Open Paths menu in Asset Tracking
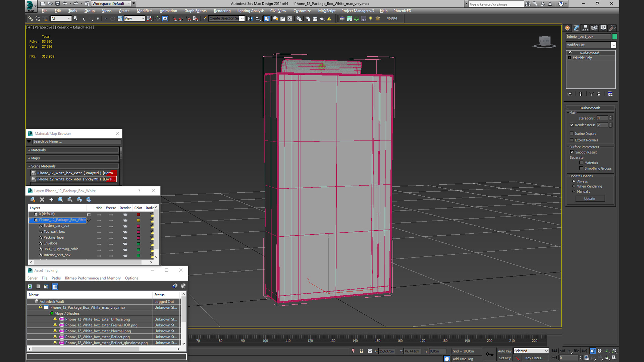Screen dimensions: 644x362 (x=56, y=278)
